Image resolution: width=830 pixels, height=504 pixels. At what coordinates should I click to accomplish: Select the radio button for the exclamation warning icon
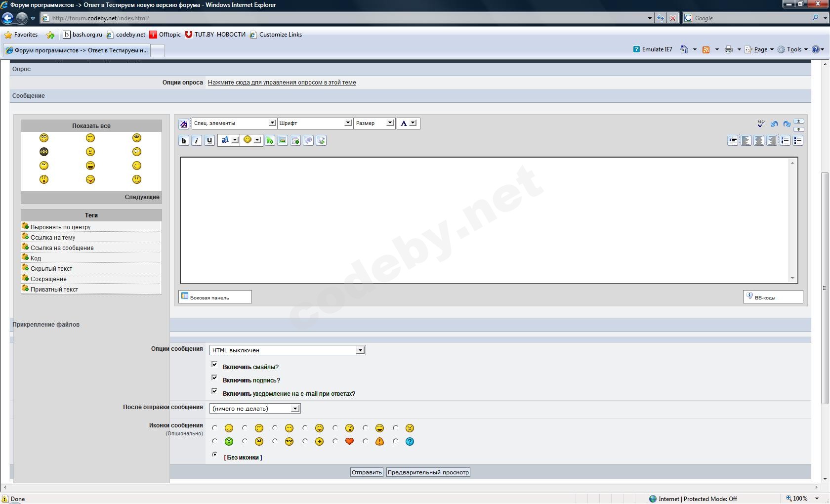(365, 441)
